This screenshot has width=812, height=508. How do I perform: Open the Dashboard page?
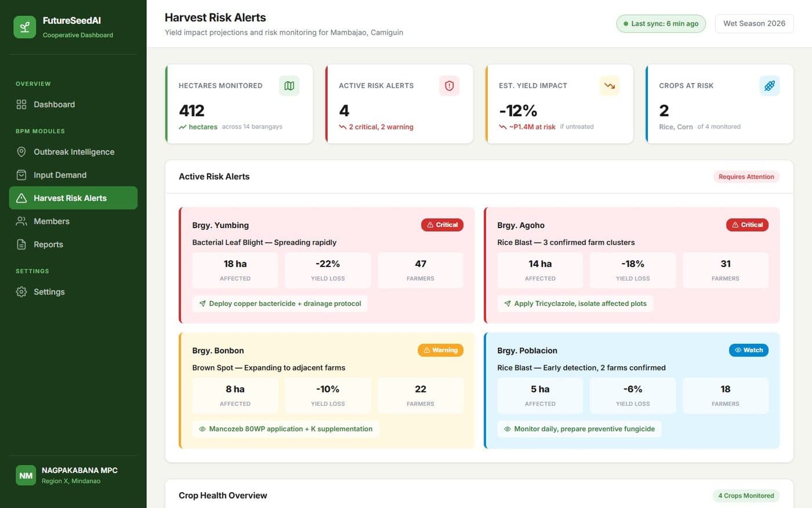click(73, 105)
